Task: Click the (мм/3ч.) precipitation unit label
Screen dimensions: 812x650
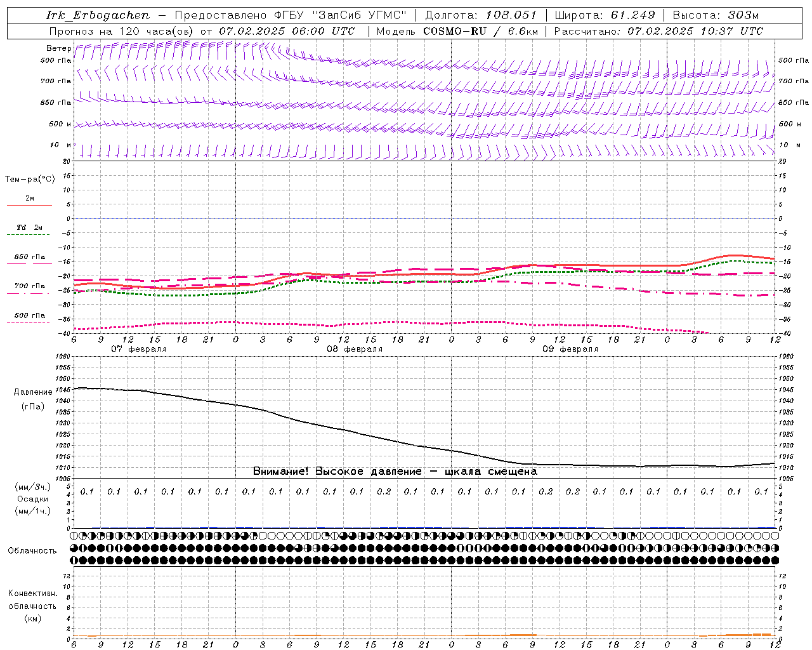Action: 33,487
